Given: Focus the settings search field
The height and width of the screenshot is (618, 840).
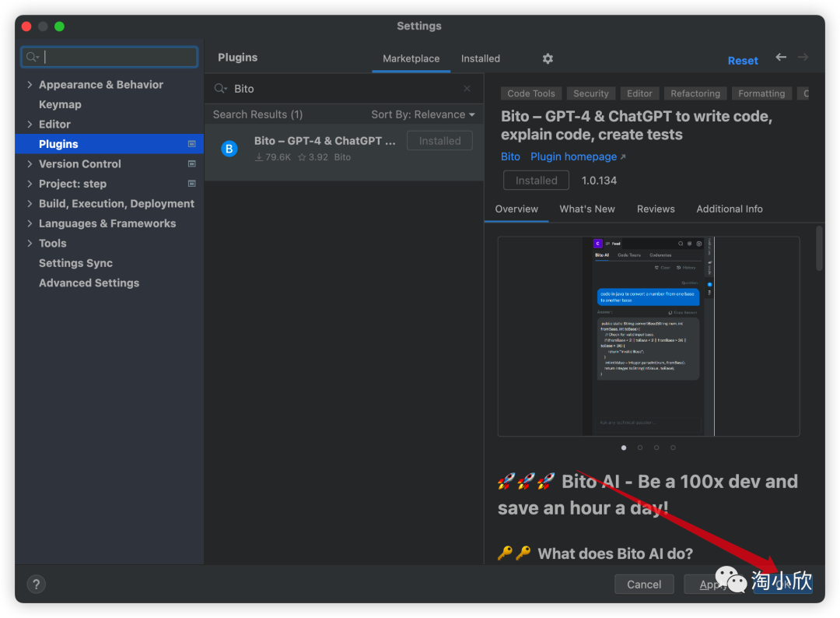Looking at the screenshot, I should [110, 57].
